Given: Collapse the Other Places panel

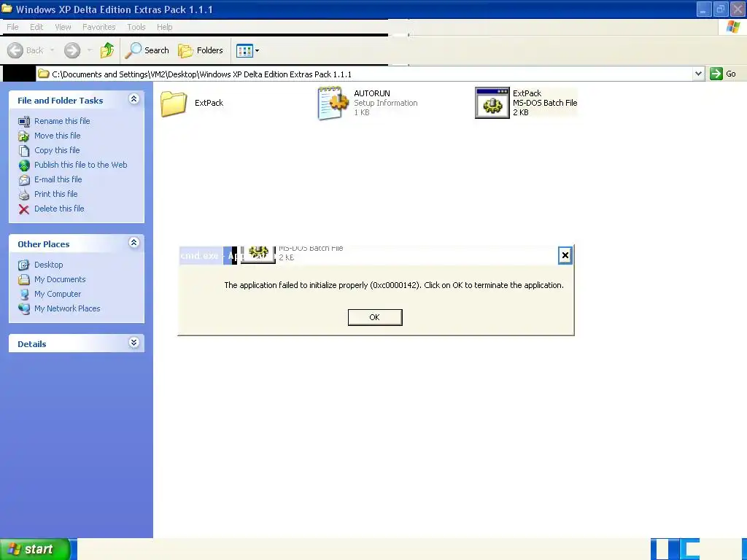Looking at the screenshot, I should tap(134, 243).
